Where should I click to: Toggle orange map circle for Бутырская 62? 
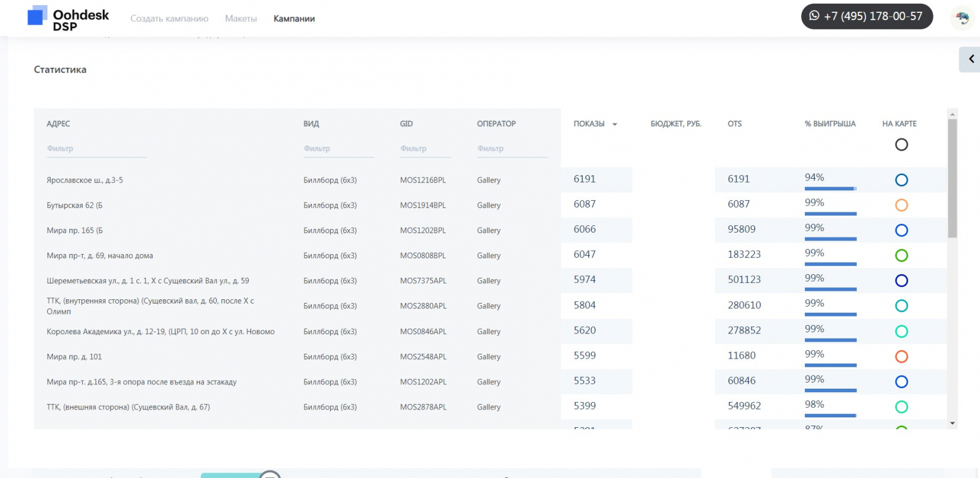901,205
